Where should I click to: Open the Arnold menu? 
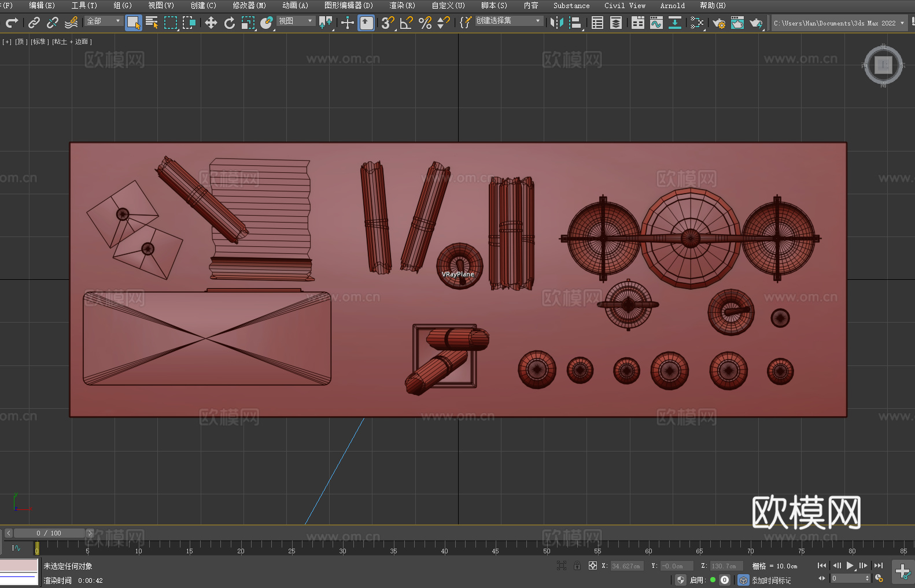672,5
